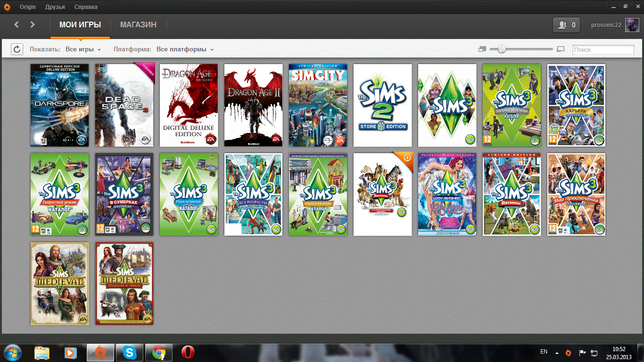
Task: Open the Друзья menu
Action: 55,7
